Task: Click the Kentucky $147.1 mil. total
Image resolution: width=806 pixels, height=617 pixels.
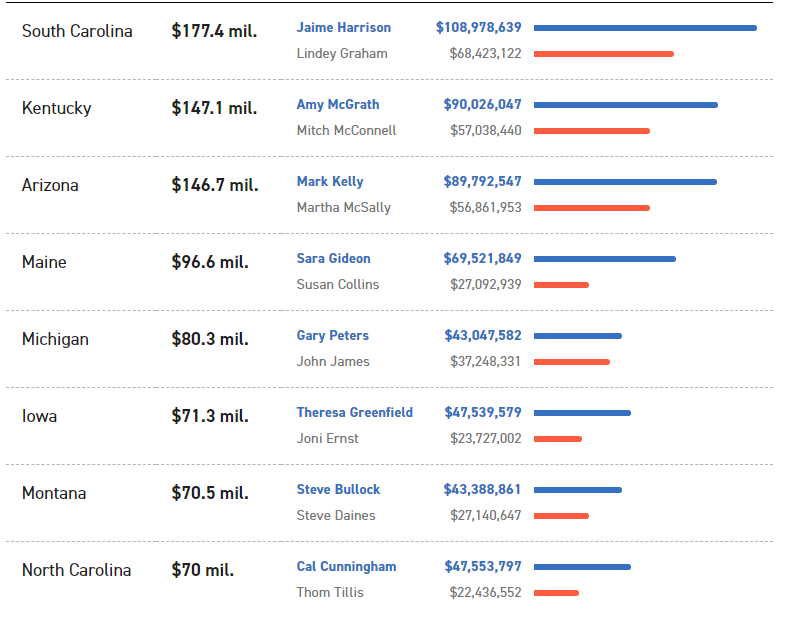Action: click(x=214, y=108)
